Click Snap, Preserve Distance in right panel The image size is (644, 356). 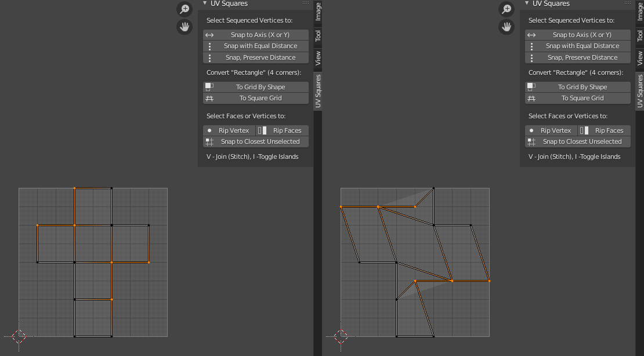[578, 57]
